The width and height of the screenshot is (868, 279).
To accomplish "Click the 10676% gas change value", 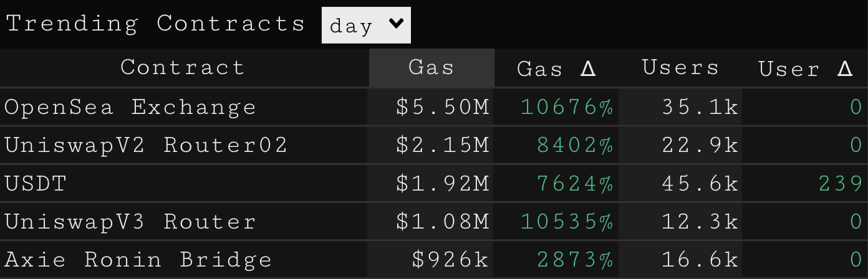I will [x=567, y=107].
